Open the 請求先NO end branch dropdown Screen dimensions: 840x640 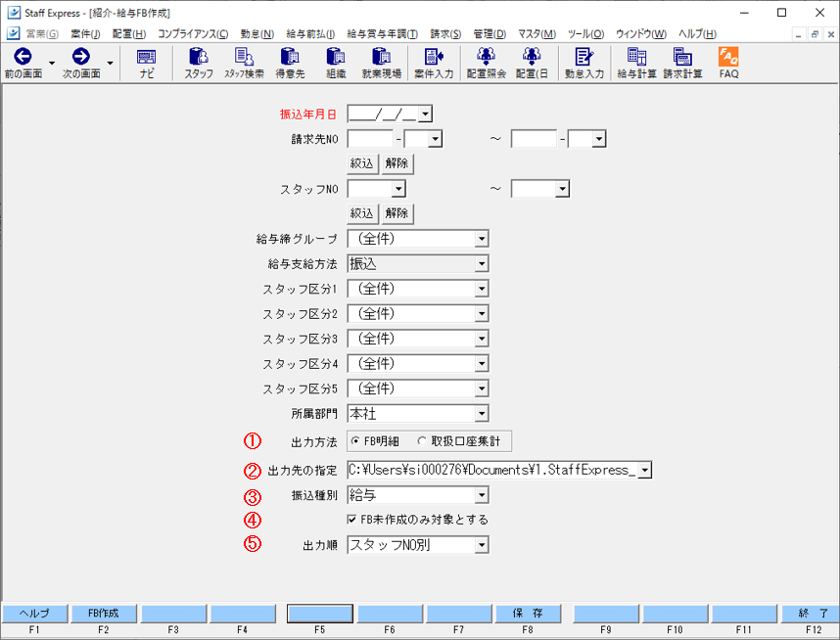[599, 139]
